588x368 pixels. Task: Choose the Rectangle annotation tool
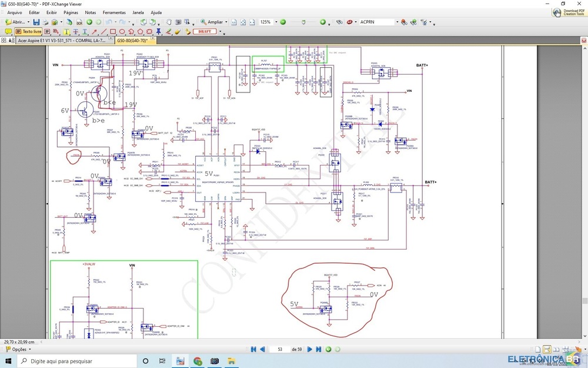[x=113, y=31]
